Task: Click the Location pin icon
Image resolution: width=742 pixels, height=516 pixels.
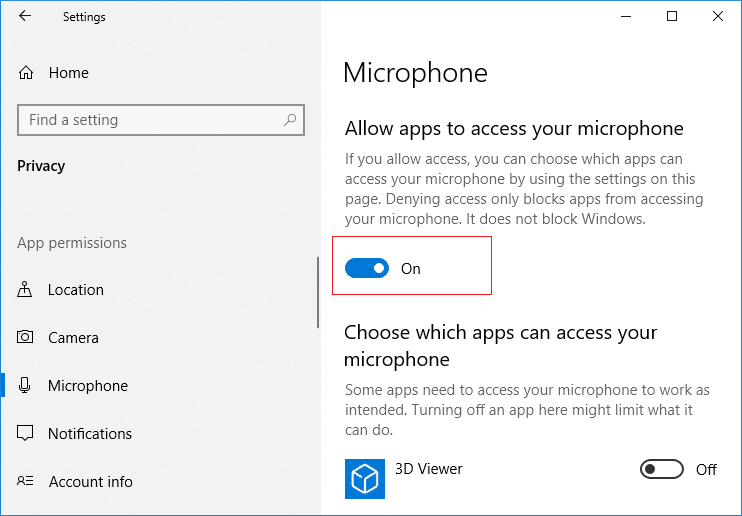Action: pos(25,289)
